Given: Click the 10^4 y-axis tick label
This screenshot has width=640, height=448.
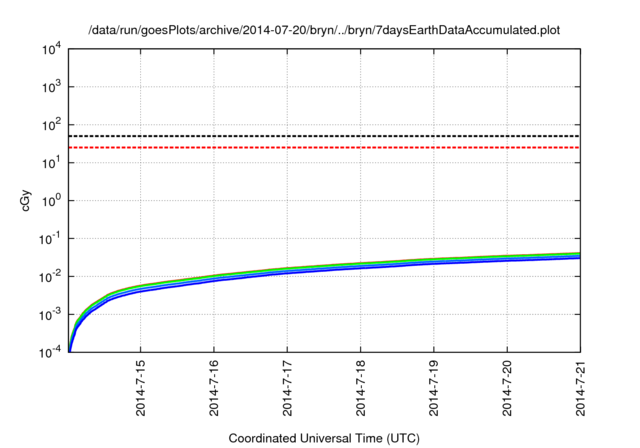Looking at the screenshot, I should point(51,49).
